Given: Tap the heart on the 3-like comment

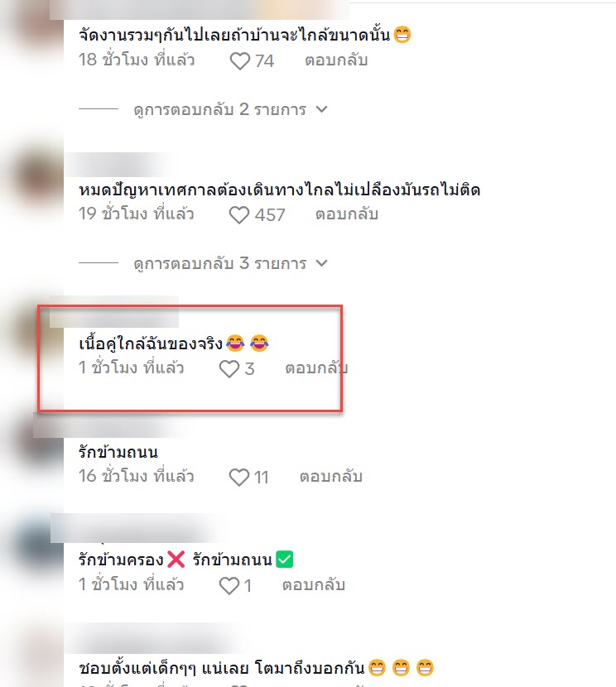Looking at the screenshot, I should pyautogui.click(x=229, y=369).
